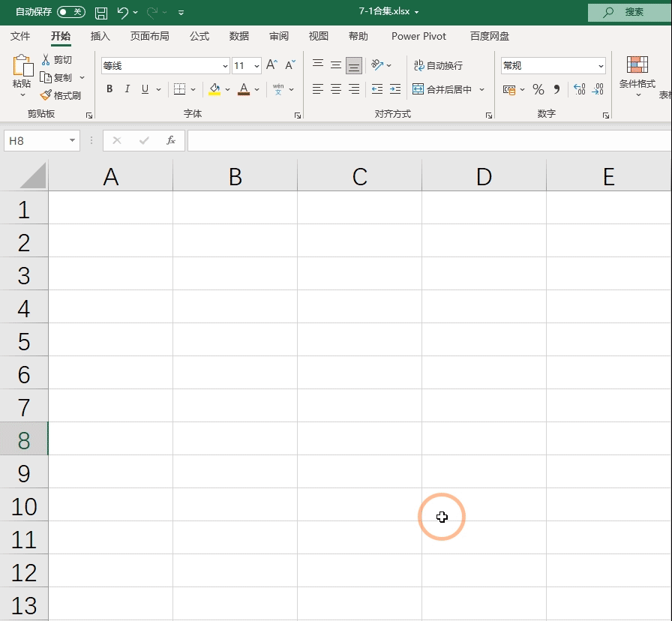Click the Merge & Center (合并后居中) button
The height and width of the screenshot is (621, 672).
coord(442,89)
